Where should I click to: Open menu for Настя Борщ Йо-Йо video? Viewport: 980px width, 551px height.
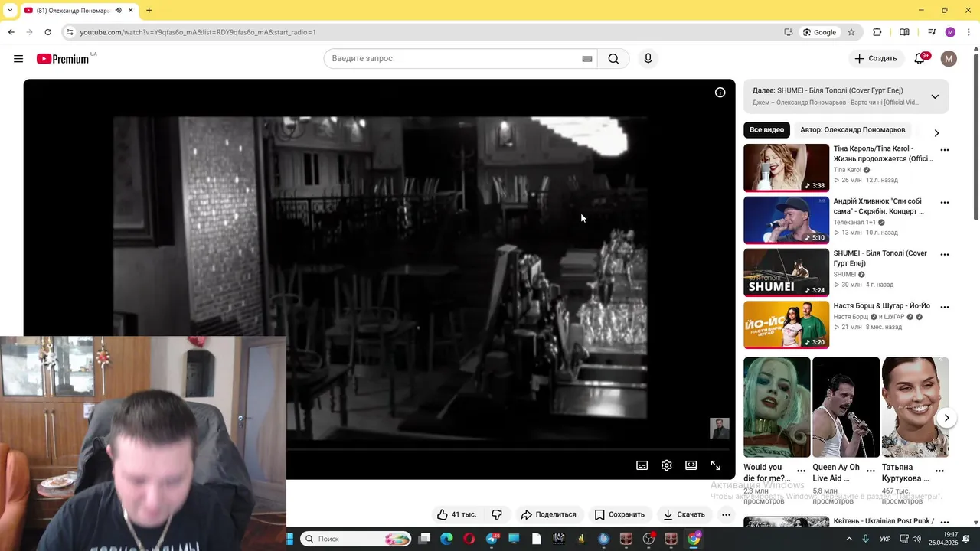944,307
